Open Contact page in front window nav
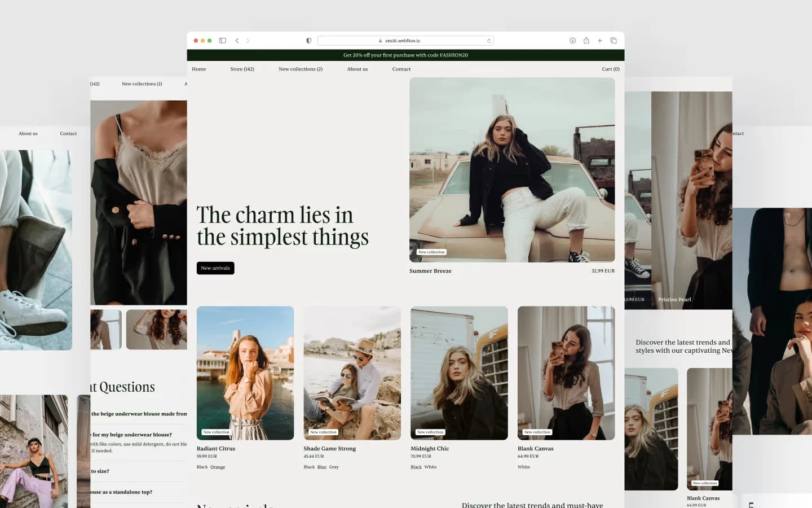812x508 pixels. pyautogui.click(x=401, y=69)
